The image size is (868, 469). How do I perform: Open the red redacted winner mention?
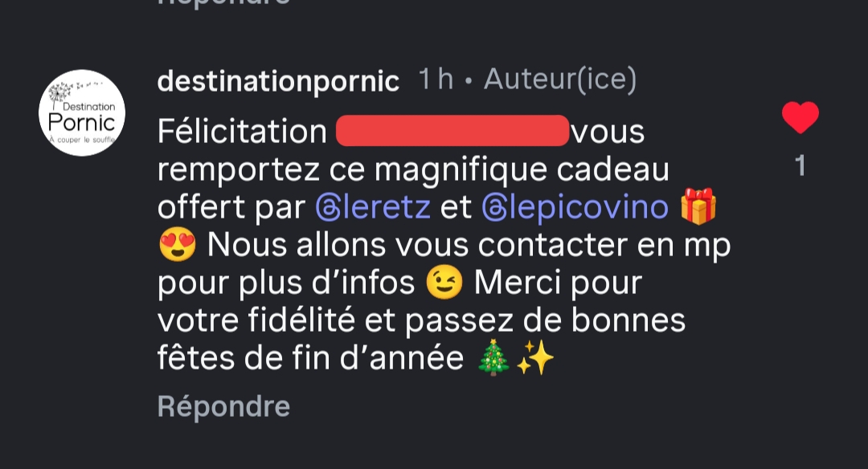(452, 132)
